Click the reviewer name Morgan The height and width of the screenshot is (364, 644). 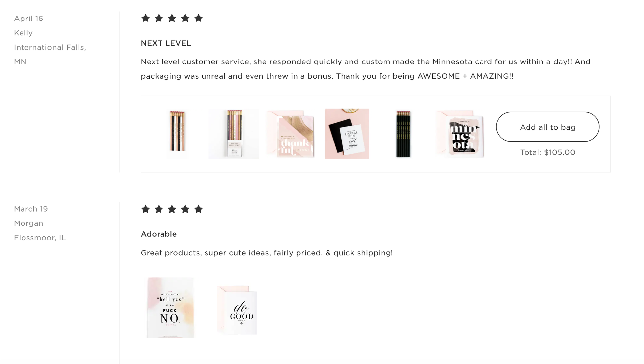click(28, 223)
